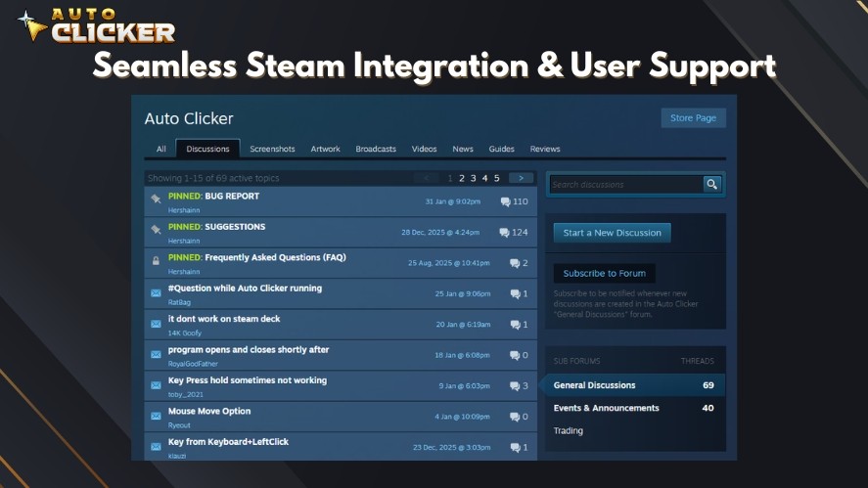Screen dimensions: 868x488
Task: Click reply bubble icon on 'Mouse Move Option' row
Action: click(515, 417)
